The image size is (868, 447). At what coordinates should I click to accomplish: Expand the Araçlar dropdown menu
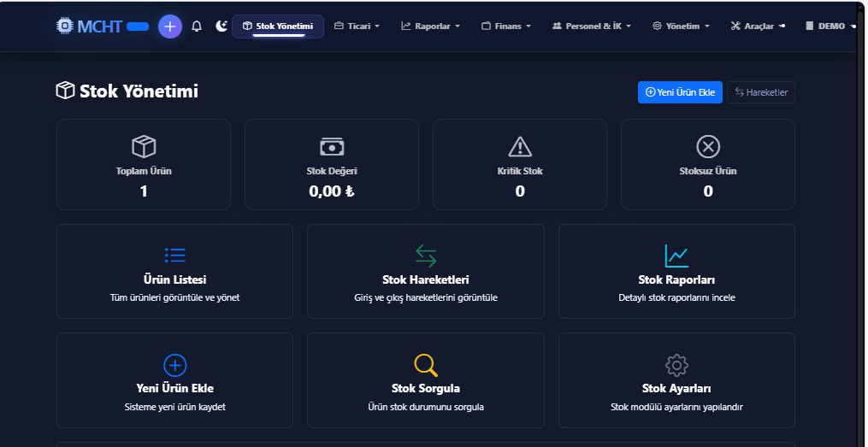pyautogui.click(x=758, y=26)
